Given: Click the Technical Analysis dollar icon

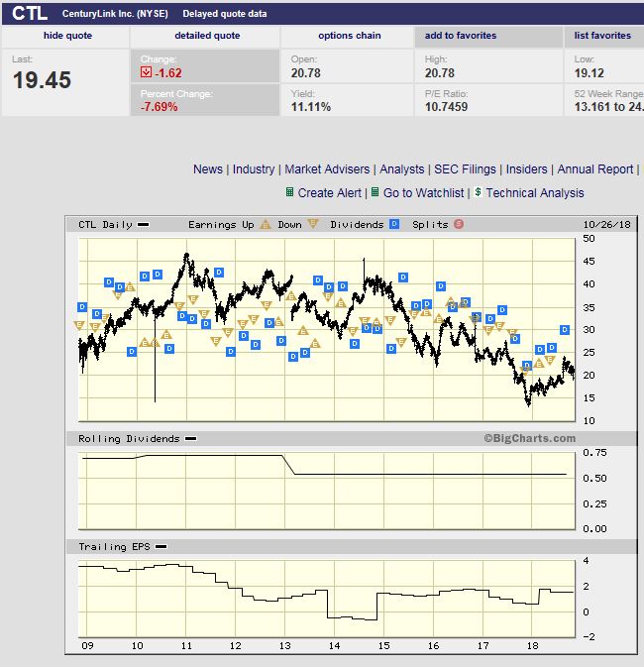Looking at the screenshot, I should [x=479, y=192].
